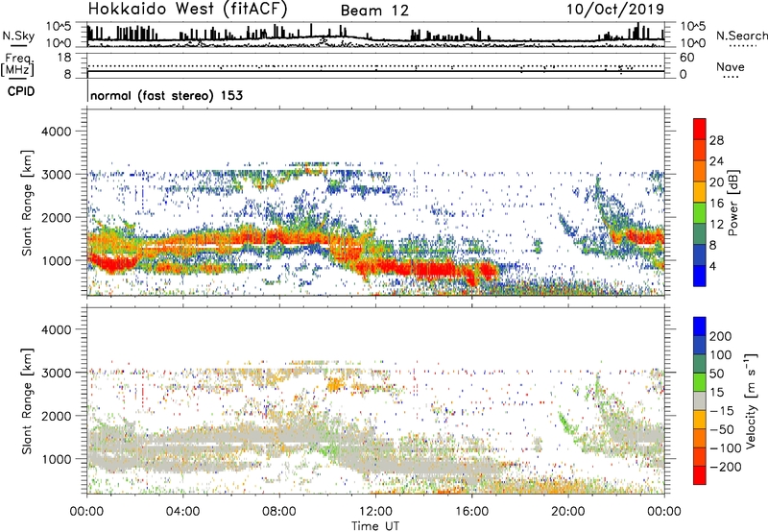Click the date '10/Oct/2019'
768x532 pixels.
tap(615, 10)
